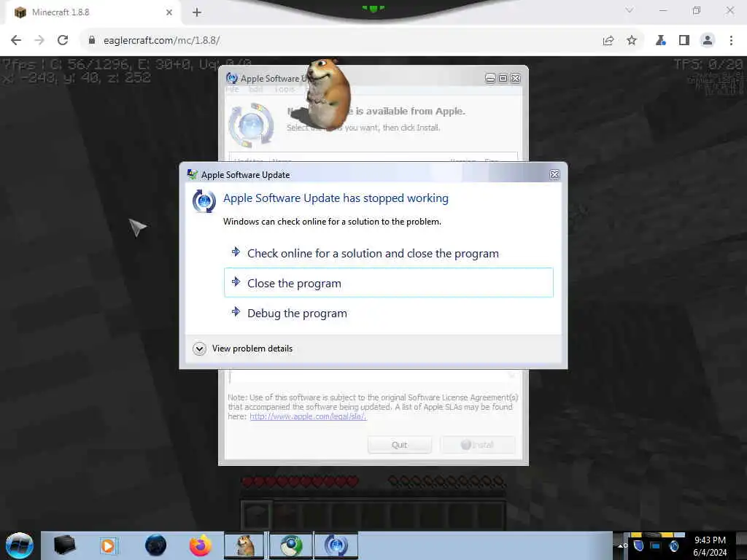Select Debug the program option
The width and height of the screenshot is (747, 560).
point(388,313)
